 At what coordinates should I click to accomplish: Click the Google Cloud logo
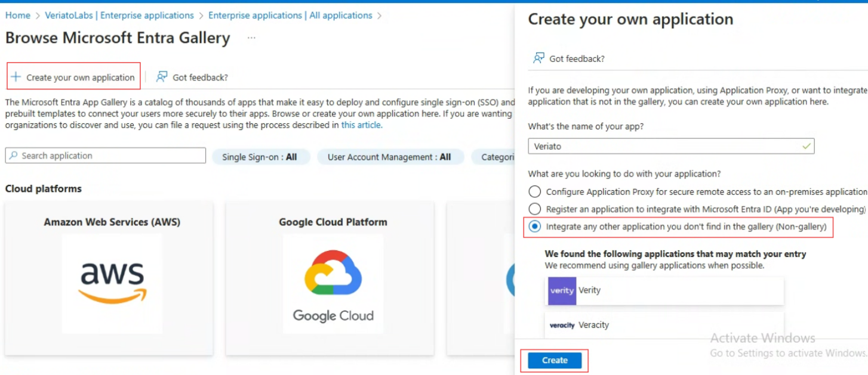click(333, 286)
